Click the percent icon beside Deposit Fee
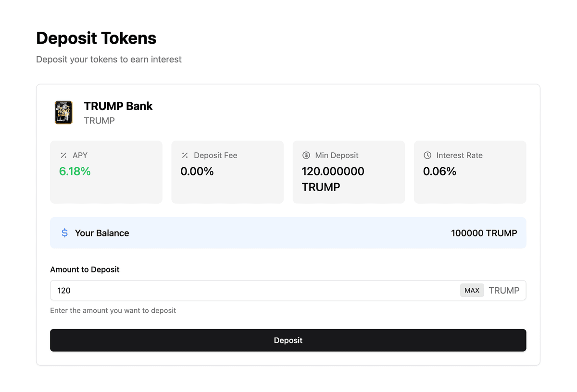Viewport: 577px width, 392px height. [x=185, y=155]
